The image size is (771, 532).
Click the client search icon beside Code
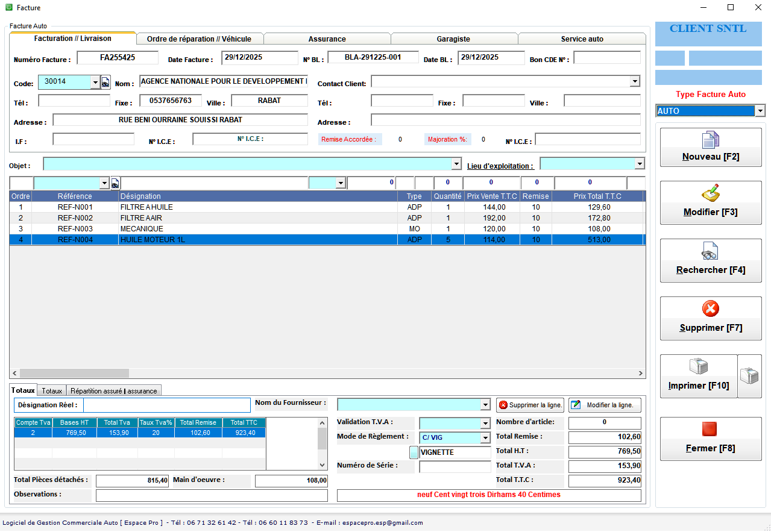click(105, 83)
